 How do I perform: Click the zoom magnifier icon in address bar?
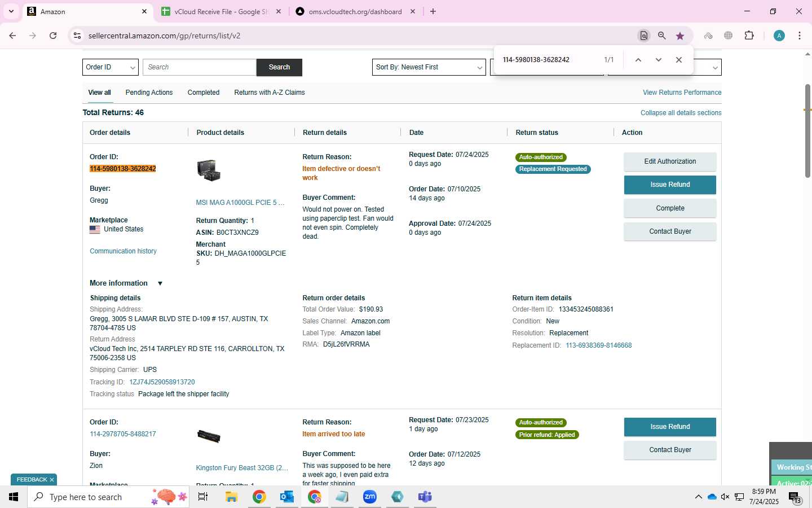662,36
